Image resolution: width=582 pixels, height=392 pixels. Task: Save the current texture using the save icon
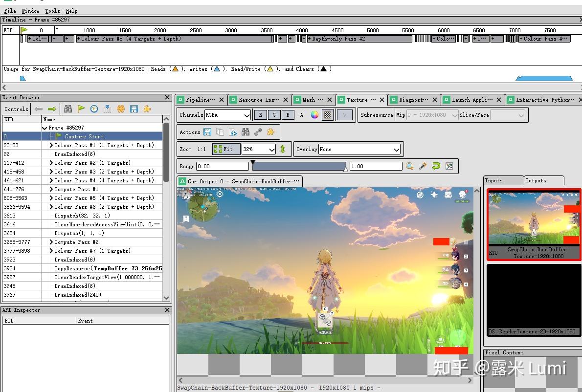[207, 131]
